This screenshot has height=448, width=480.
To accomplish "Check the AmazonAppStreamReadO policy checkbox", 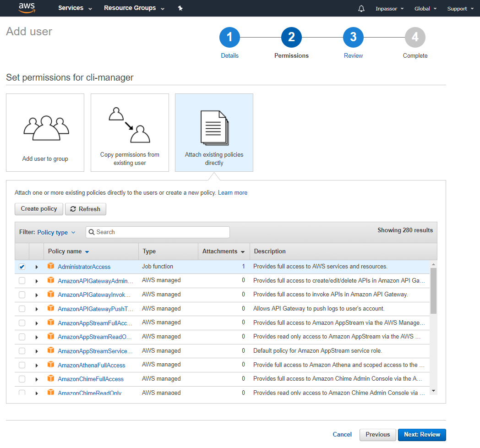I will pos(22,337).
